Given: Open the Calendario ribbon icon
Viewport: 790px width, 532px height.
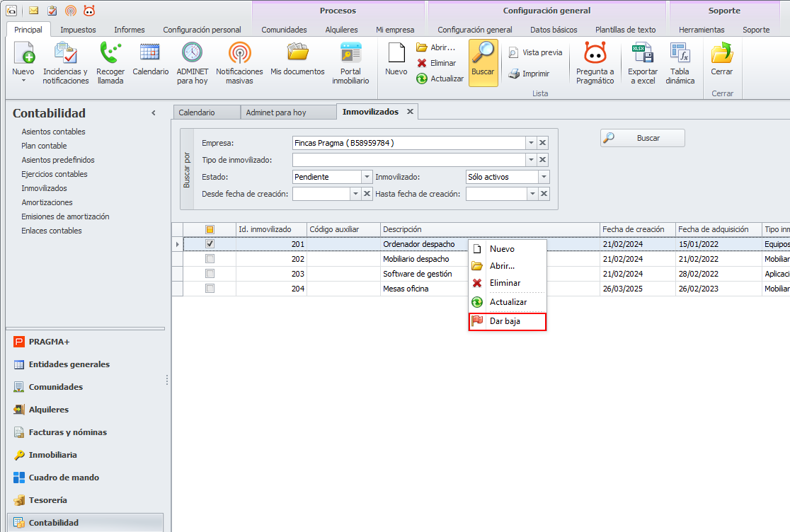Looking at the screenshot, I should pos(150,54).
